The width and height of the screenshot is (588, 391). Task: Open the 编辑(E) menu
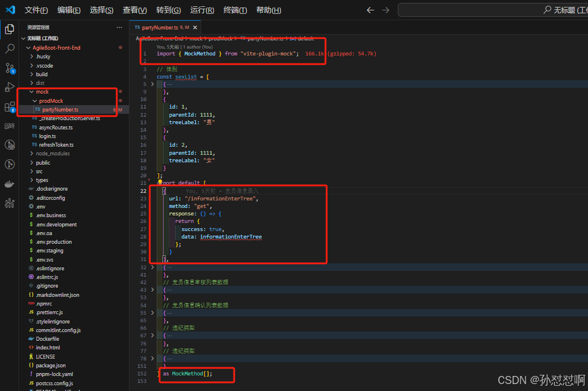point(69,10)
